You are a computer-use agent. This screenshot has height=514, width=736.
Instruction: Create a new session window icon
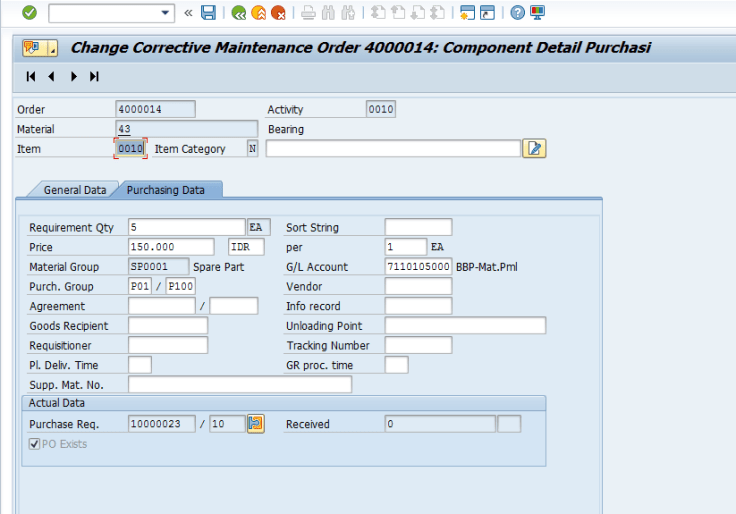pyautogui.click(x=467, y=13)
